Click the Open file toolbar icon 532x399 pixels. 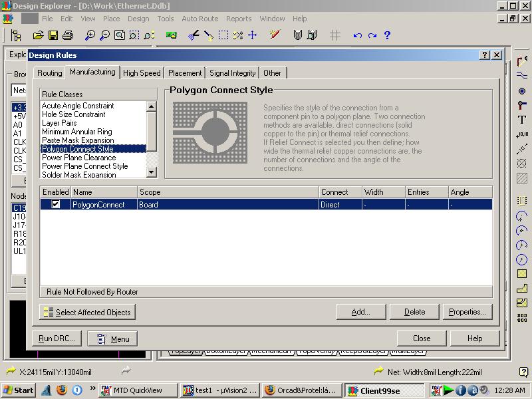click(x=38, y=35)
